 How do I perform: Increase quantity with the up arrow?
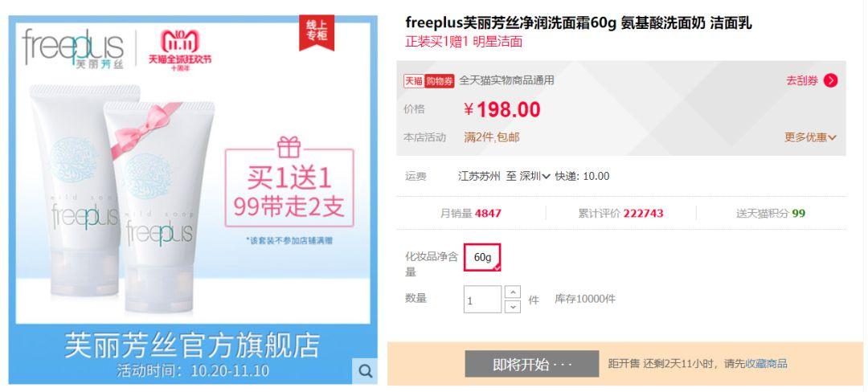[x=513, y=292]
